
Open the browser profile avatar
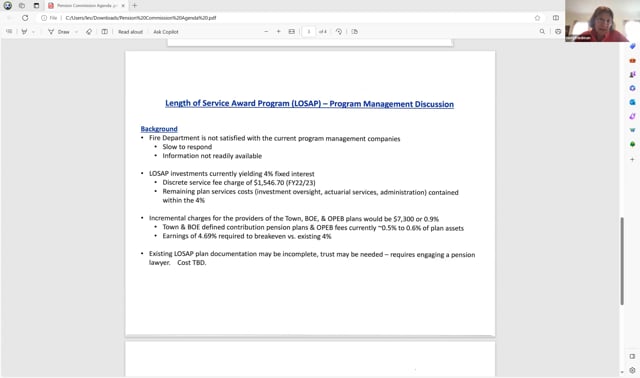(x=8, y=6)
